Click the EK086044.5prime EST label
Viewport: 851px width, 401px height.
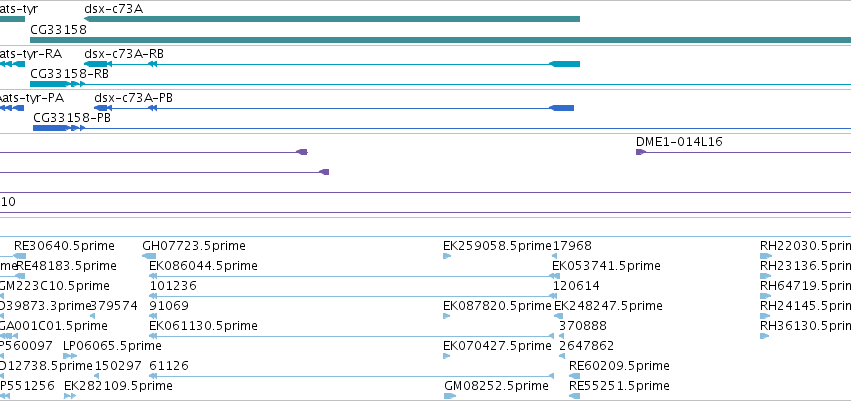point(203,266)
